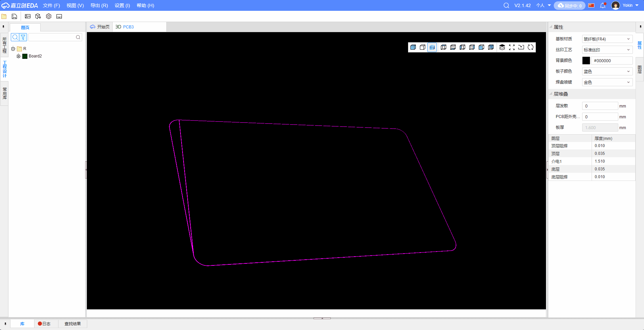Select the R folder in the project tree

[22, 49]
